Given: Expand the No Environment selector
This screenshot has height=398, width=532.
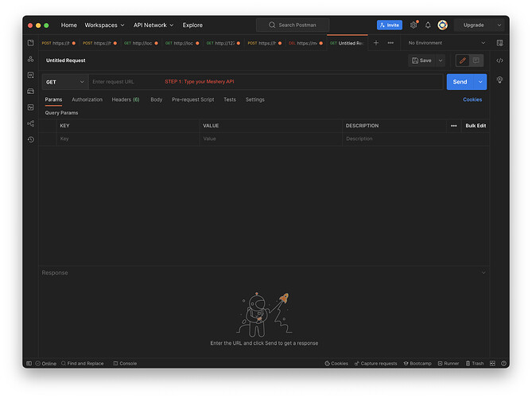Looking at the screenshot, I should (446, 43).
